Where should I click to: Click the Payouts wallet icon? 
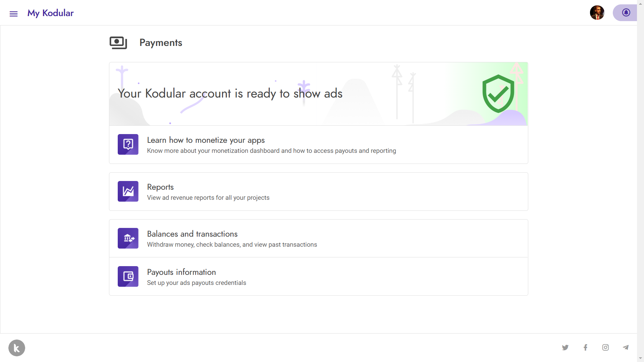(128, 277)
